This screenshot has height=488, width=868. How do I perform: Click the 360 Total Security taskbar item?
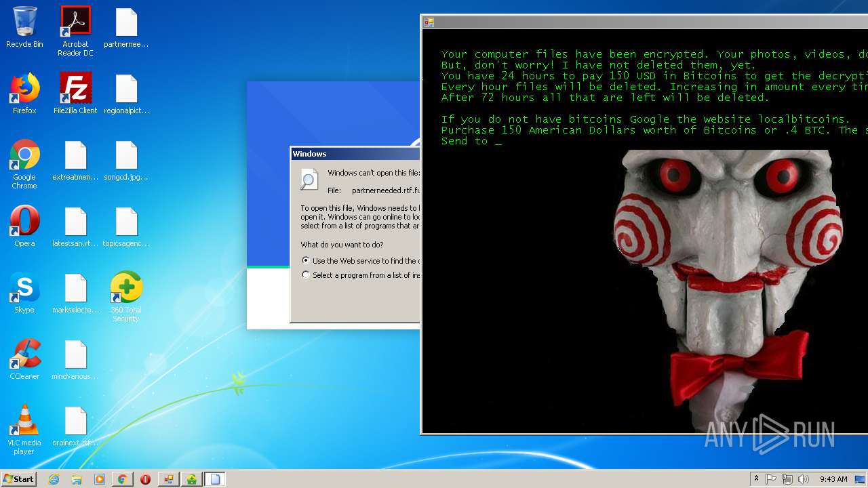coord(192,479)
